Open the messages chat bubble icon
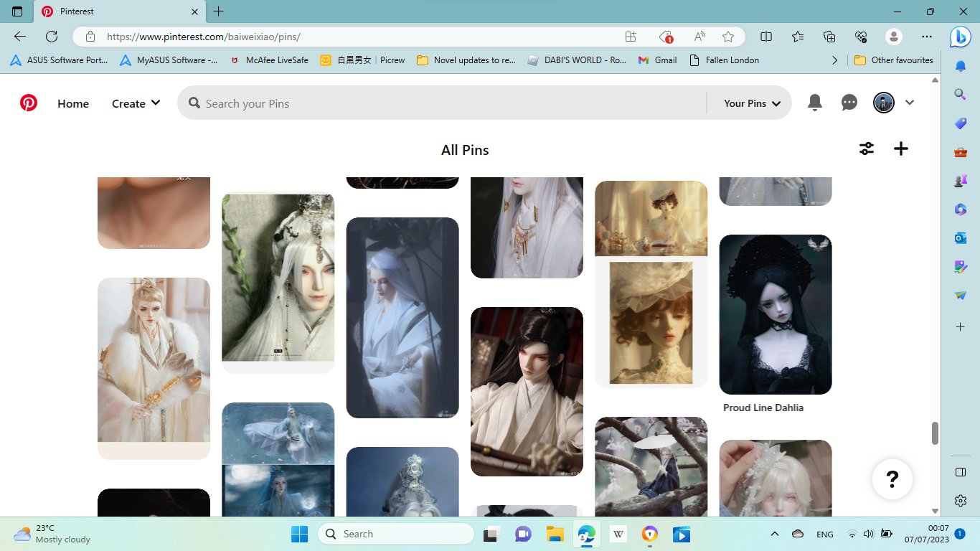The image size is (980, 551). point(849,103)
